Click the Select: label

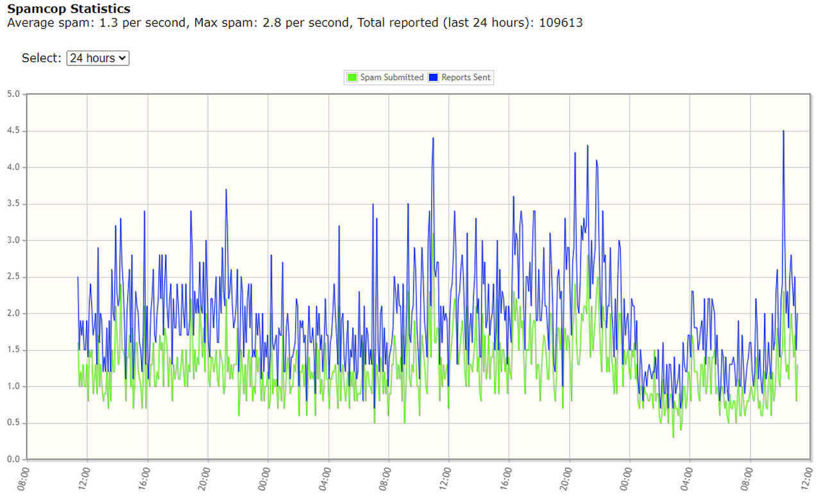pyautogui.click(x=42, y=58)
